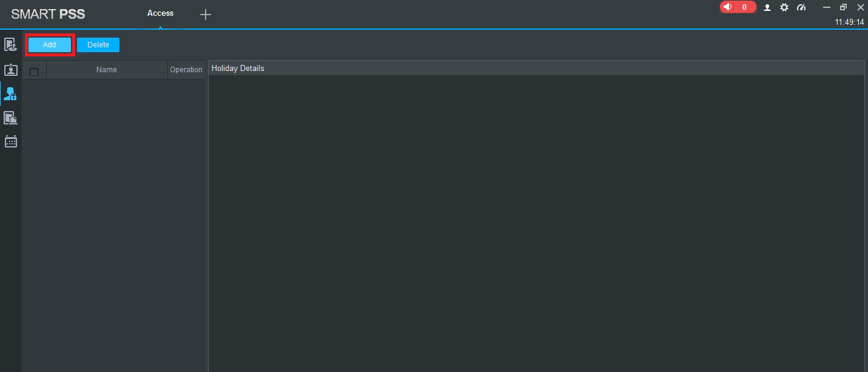
Task: Open the screen-with-bell sidebar icon
Action: (x=10, y=118)
